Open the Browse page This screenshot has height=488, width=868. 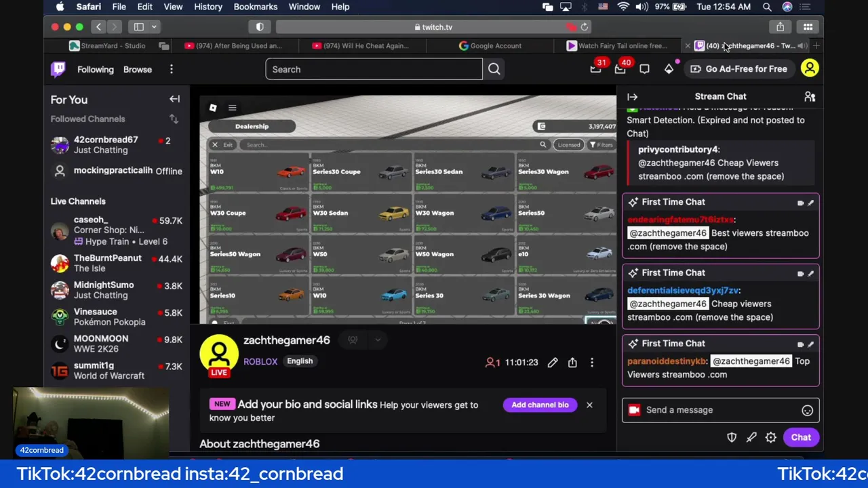click(x=138, y=69)
